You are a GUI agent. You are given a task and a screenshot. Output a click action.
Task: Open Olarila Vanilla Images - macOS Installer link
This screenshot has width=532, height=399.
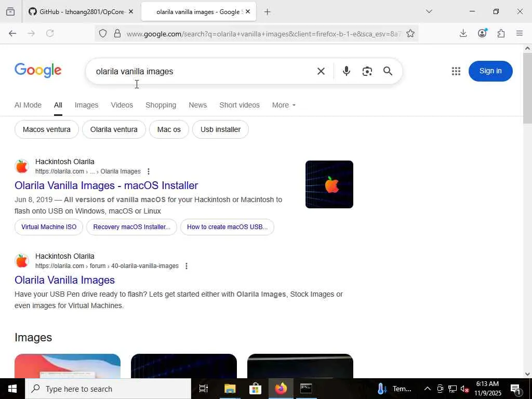point(106,185)
